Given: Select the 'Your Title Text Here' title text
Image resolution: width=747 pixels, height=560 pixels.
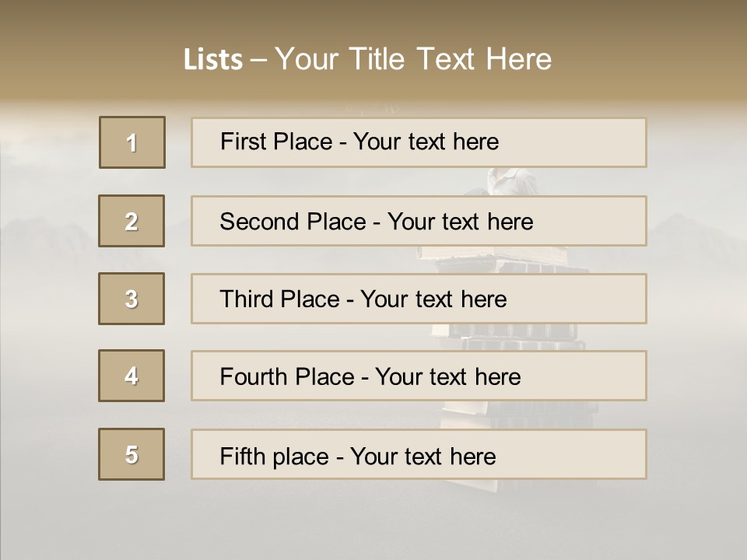Looking at the screenshot, I should 413,59.
